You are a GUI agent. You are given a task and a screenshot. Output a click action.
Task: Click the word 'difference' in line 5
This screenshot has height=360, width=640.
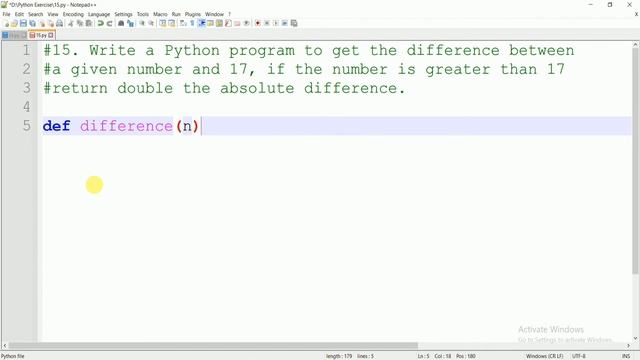127,126
